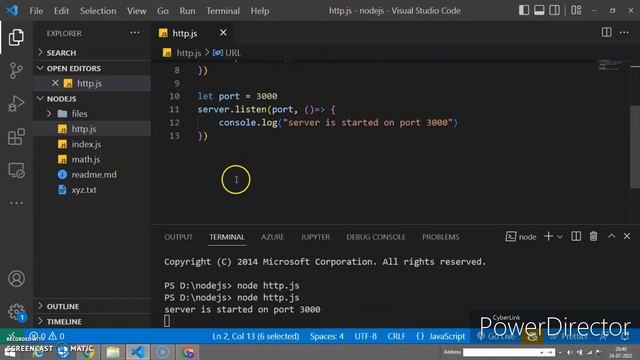
Task: Open VS Code icon in Windows taskbar
Action: tap(138, 352)
